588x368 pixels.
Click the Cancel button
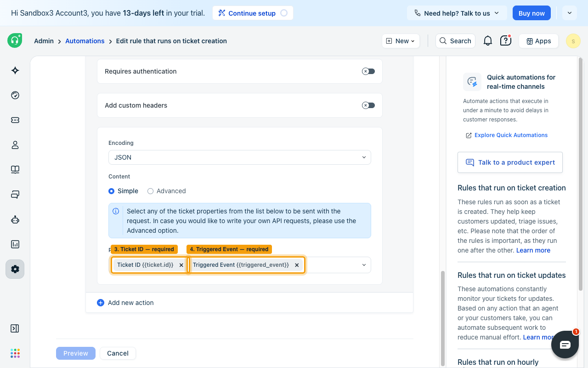point(118,353)
